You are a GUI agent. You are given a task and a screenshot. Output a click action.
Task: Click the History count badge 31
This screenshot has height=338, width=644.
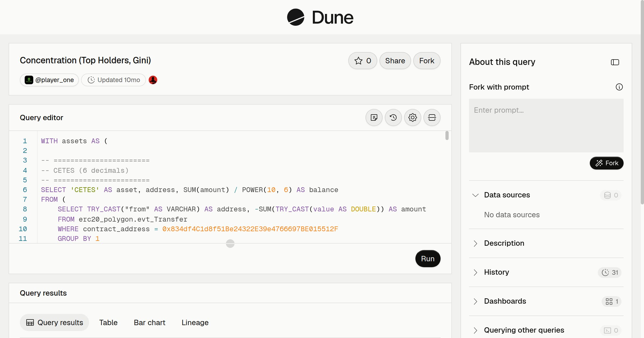pos(610,273)
